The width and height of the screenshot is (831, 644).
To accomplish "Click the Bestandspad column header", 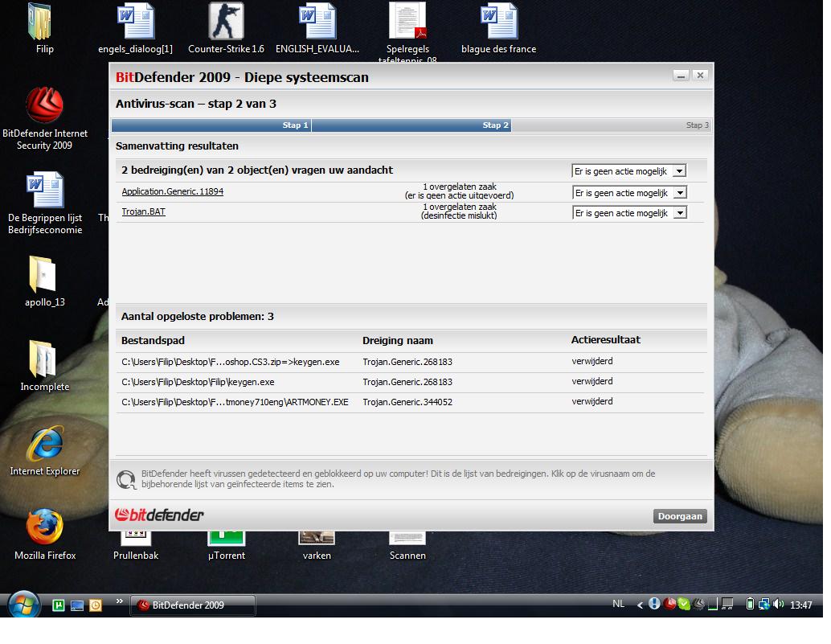I will (x=153, y=341).
